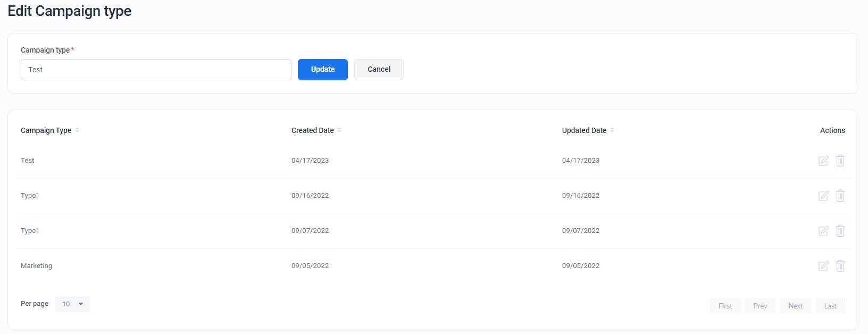Click the Cancel button
This screenshot has width=868, height=334.
click(379, 70)
